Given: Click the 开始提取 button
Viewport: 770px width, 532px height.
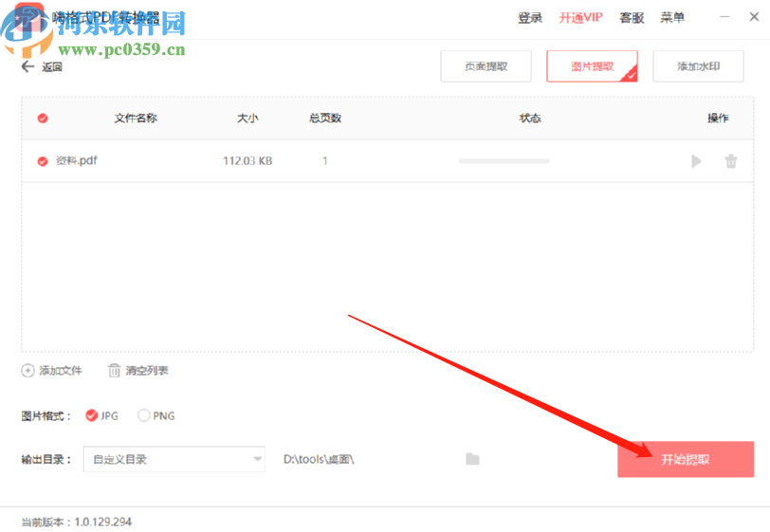Looking at the screenshot, I should (x=686, y=459).
